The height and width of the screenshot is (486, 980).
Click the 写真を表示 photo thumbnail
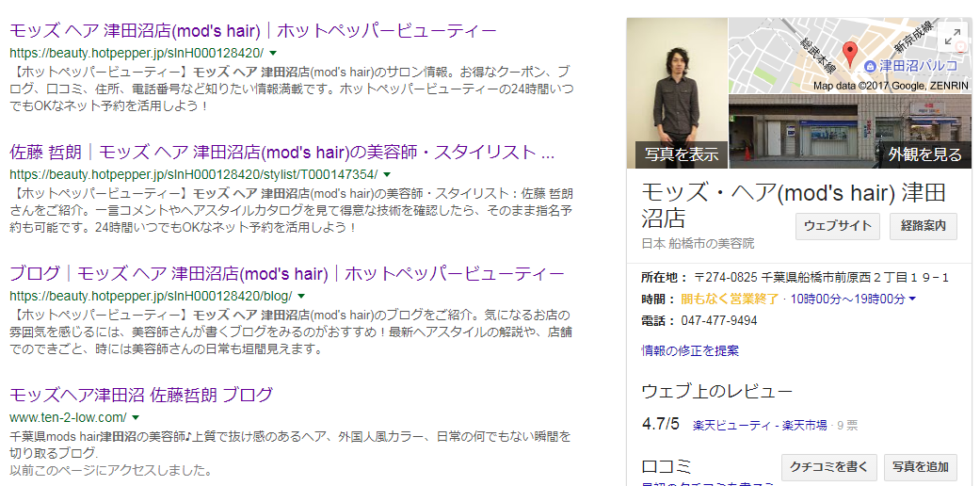point(678,92)
